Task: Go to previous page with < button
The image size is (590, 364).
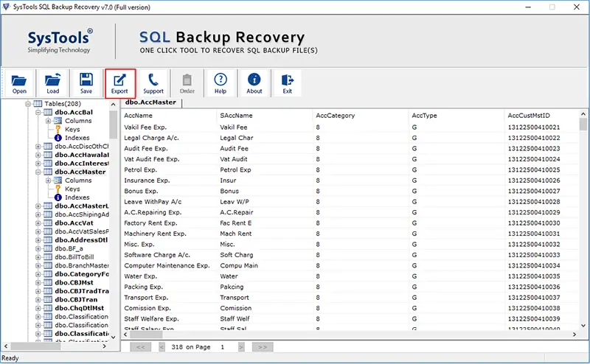Action: coord(162,347)
